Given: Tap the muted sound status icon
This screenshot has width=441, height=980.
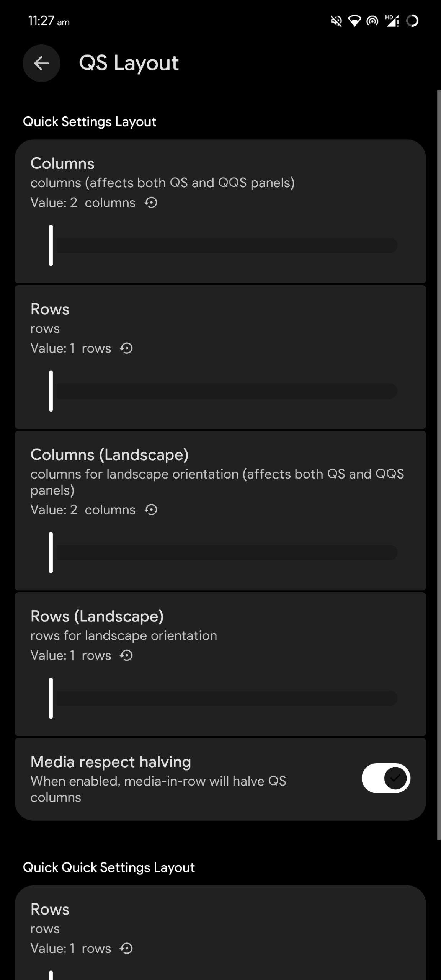Looking at the screenshot, I should coord(336,21).
